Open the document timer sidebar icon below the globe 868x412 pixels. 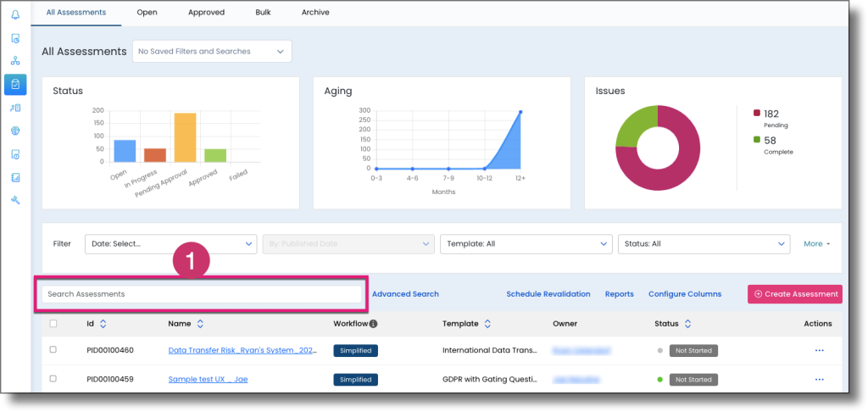[15, 154]
